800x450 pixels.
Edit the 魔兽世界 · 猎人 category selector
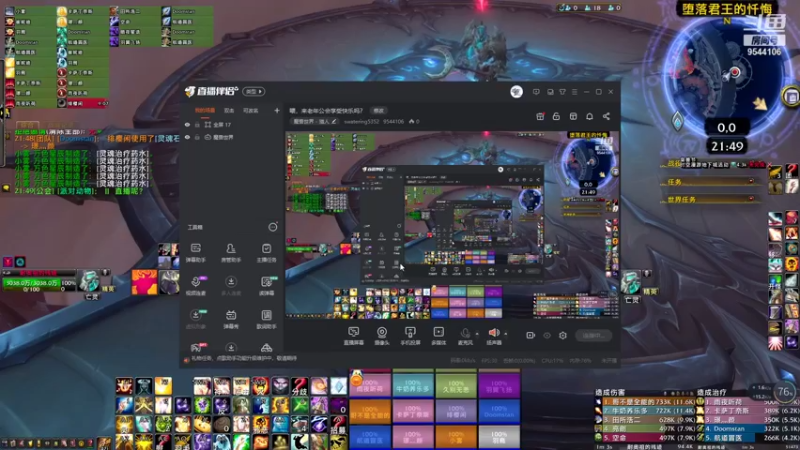(x=315, y=121)
